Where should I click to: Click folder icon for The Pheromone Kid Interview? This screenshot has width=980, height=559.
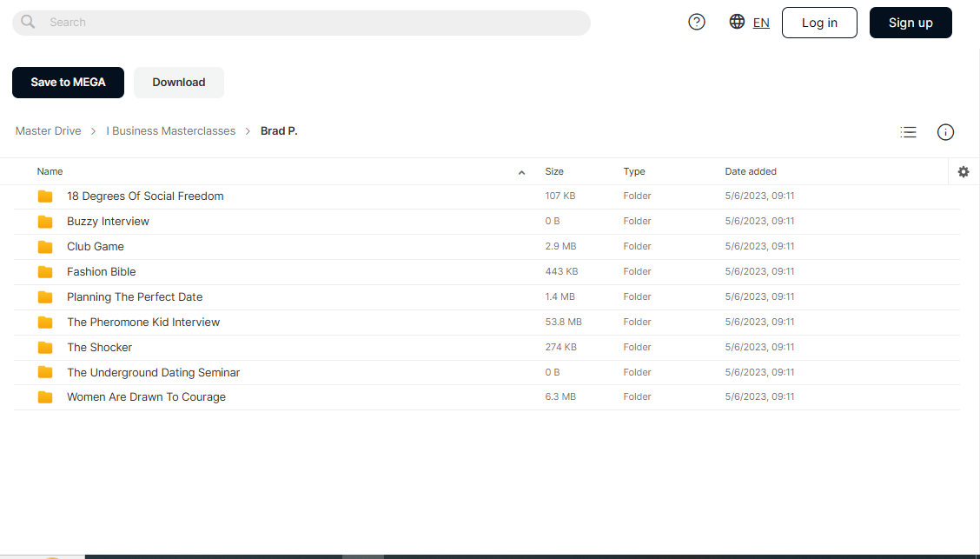click(45, 322)
